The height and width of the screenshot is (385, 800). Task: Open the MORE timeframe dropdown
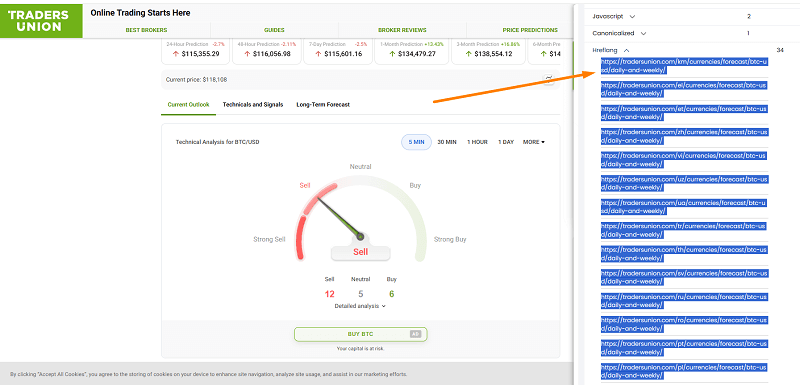534,142
